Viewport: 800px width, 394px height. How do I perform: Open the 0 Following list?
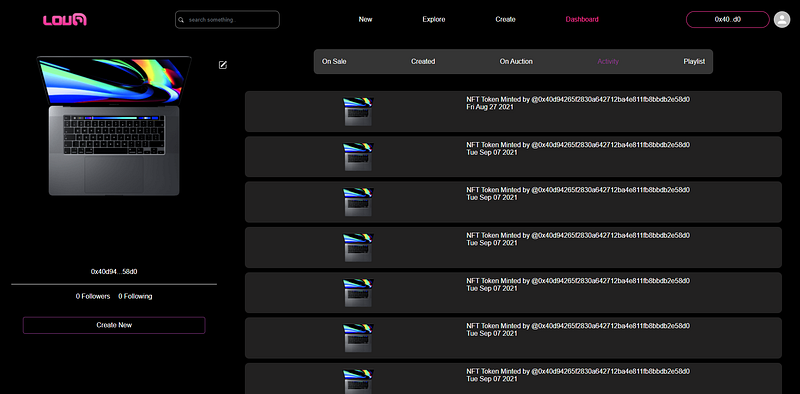coord(135,296)
